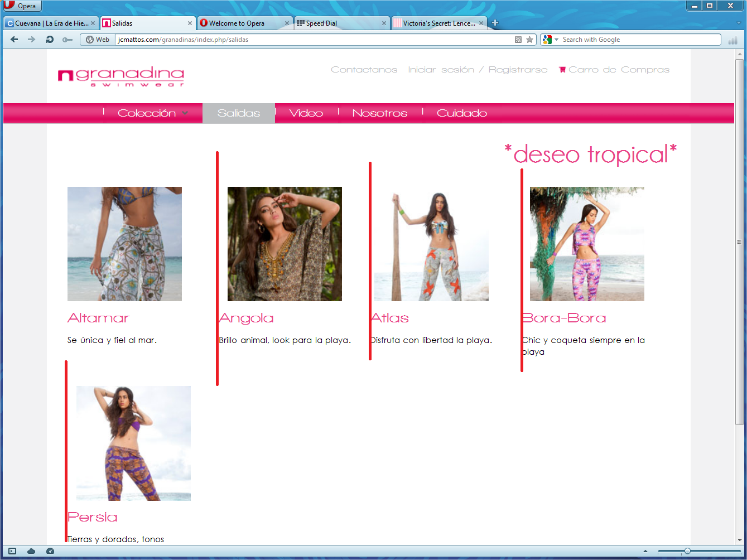Switch to the Cuevana tab

(x=51, y=23)
